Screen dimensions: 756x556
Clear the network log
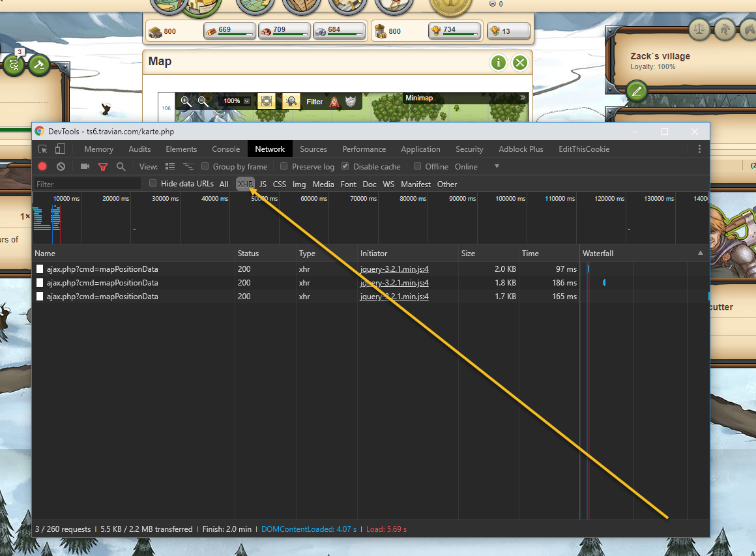tap(61, 166)
